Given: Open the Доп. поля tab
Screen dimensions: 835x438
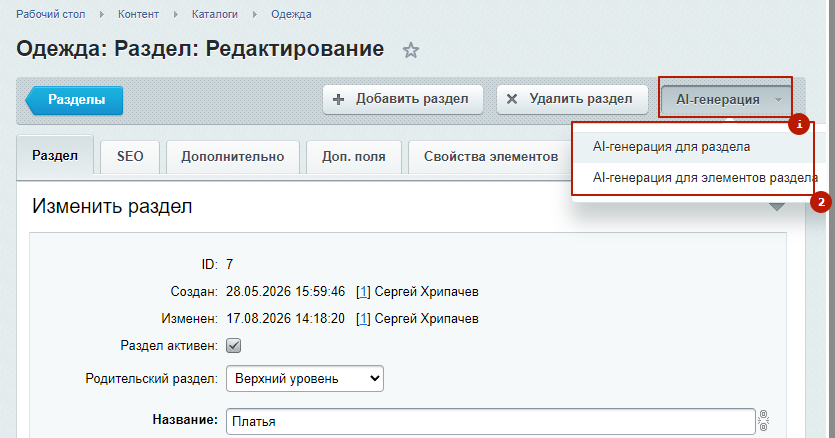Looking at the screenshot, I should coord(354,157).
